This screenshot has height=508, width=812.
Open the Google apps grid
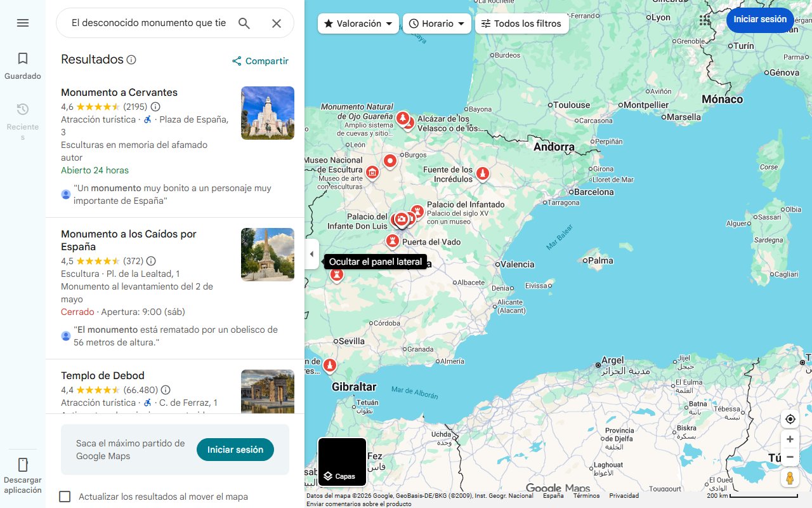point(704,20)
